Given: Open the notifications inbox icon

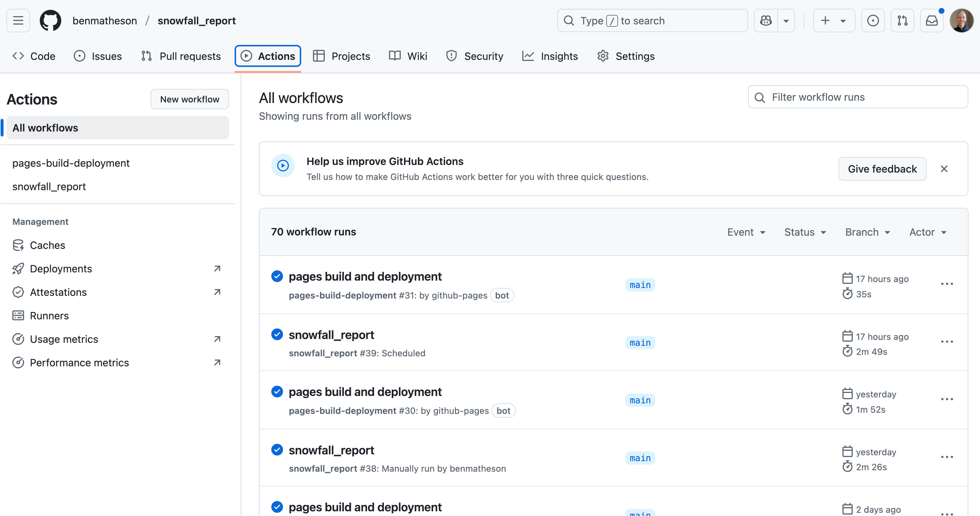Looking at the screenshot, I should click(x=931, y=21).
